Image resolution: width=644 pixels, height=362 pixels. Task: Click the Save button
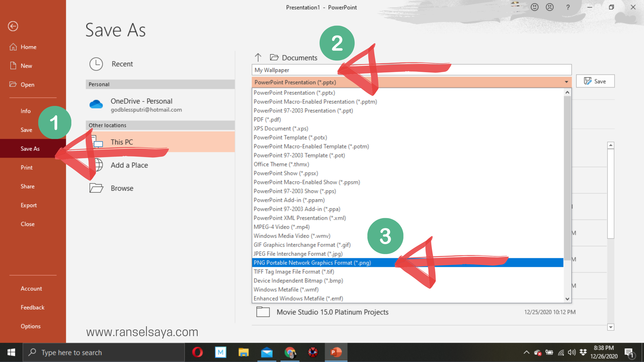595,81
